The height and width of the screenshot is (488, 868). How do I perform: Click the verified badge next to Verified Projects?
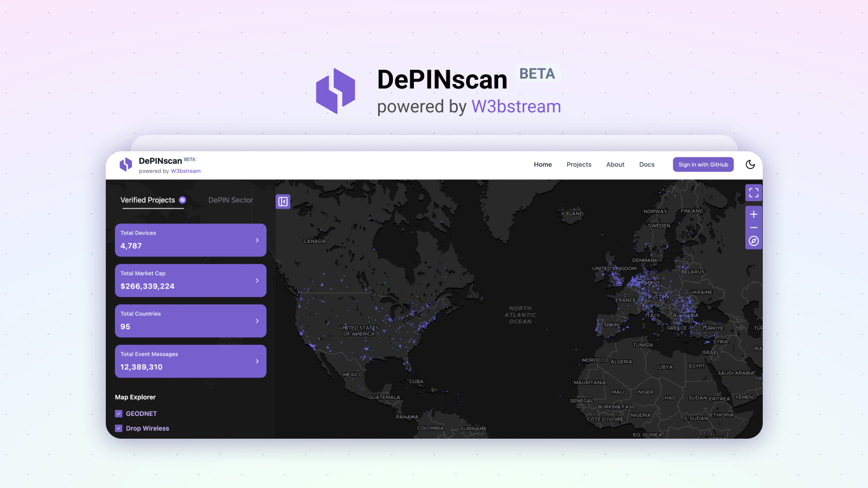click(183, 200)
